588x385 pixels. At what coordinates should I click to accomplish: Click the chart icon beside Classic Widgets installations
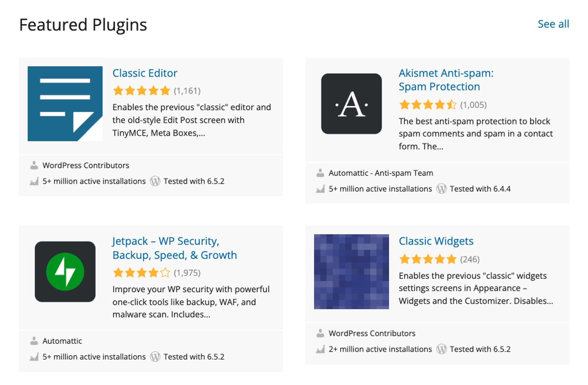[x=321, y=349]
